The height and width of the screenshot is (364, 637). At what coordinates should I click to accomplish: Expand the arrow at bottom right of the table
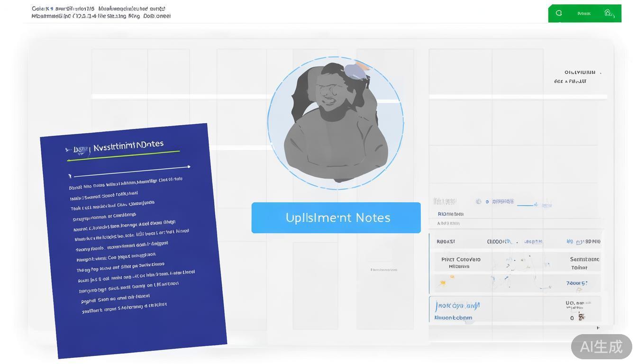(599, 328)
